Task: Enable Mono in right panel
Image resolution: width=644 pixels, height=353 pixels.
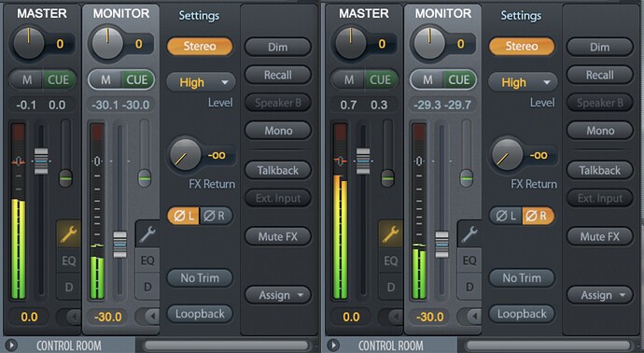Action: tap(600, 131)
